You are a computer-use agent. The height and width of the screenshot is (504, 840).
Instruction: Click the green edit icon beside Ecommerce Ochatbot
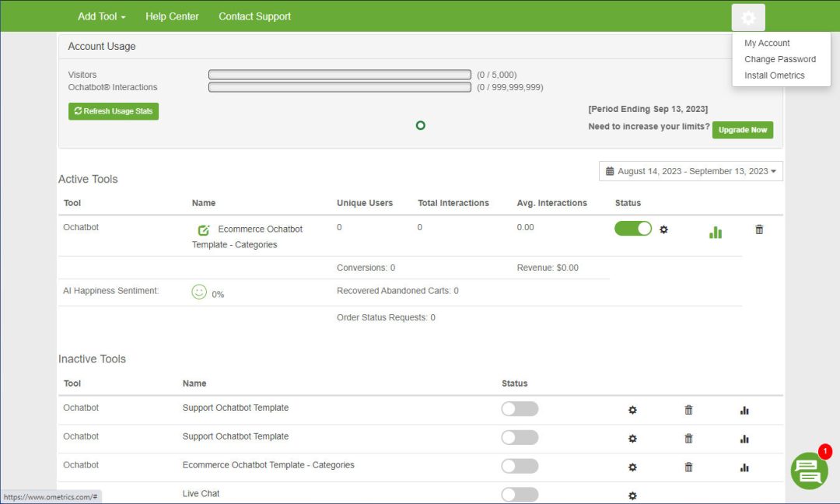click(x=204, y=229)
